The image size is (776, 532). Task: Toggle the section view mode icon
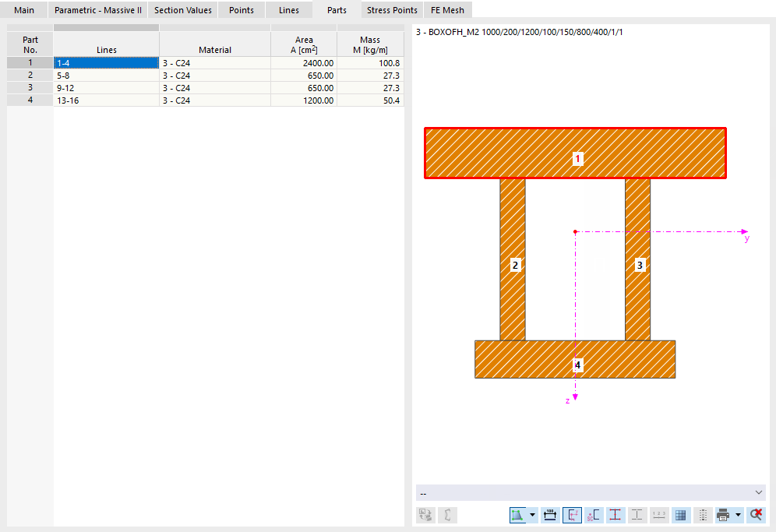517,515
